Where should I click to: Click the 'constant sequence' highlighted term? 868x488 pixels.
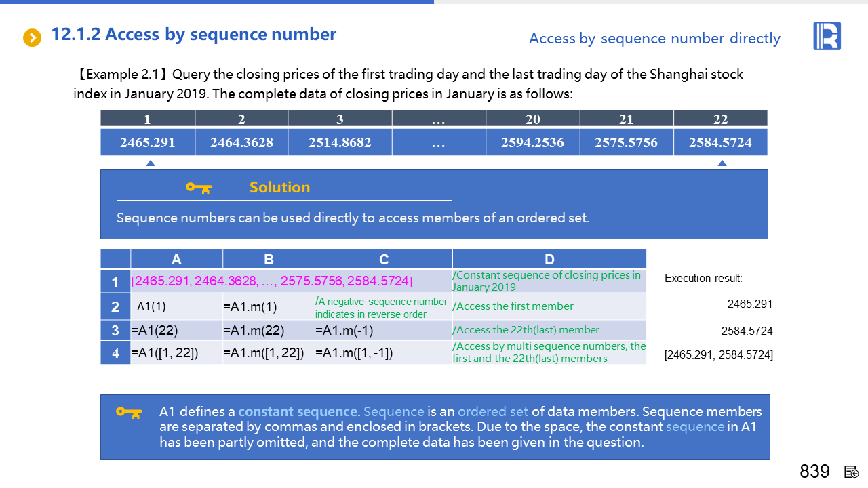coord(298,412)
